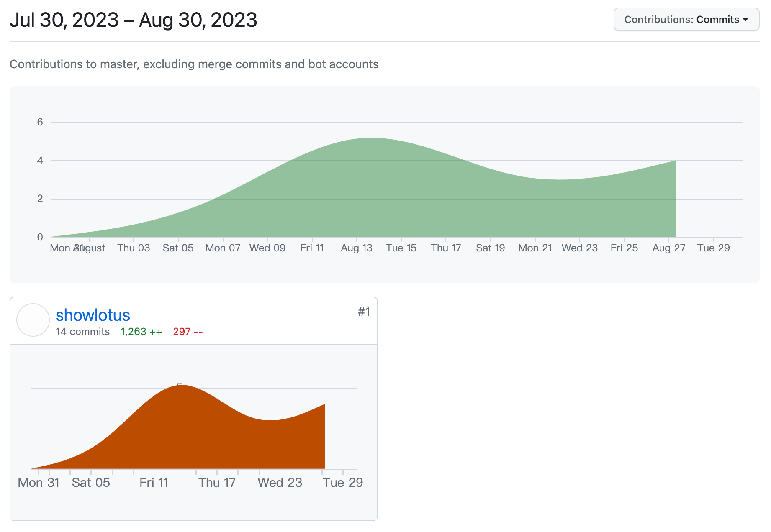Click the Aug 27 axis label on main chart

tap(669, 248)
